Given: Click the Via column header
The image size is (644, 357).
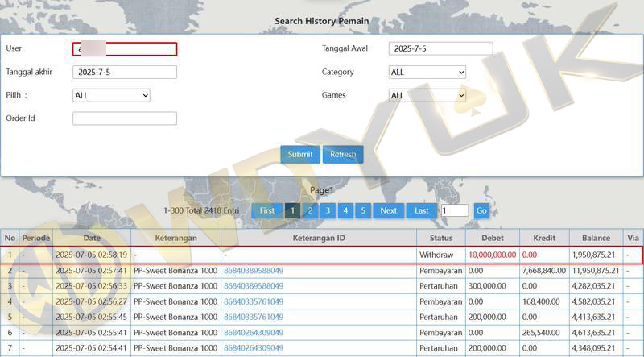Looking at the screenshot, I should click(633, 238).
